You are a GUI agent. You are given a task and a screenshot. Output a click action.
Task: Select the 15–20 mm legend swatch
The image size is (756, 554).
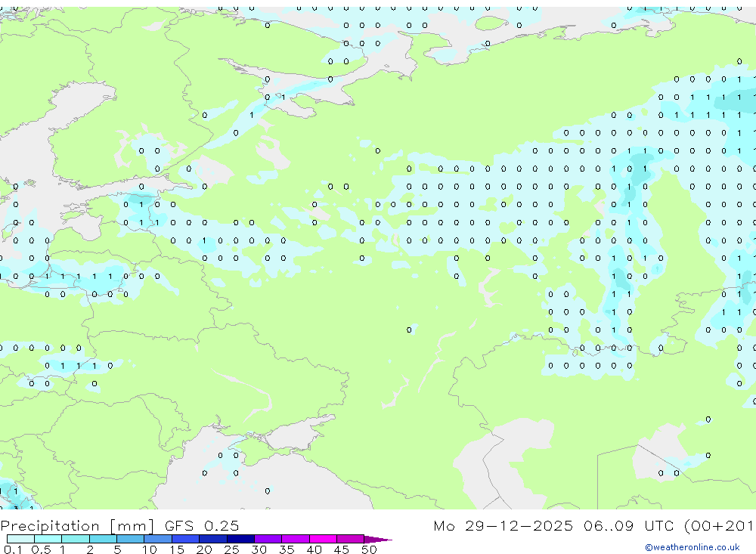[186, 539]
